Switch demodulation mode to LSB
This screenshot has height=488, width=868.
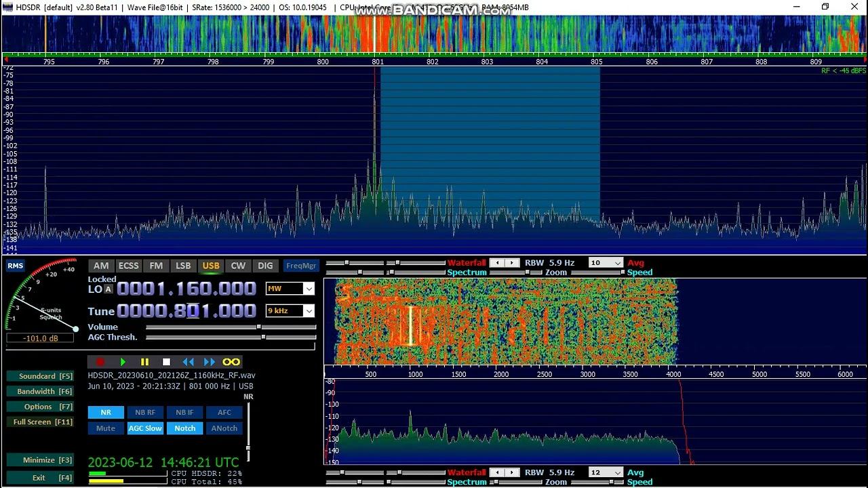click(x=183, y=266)
